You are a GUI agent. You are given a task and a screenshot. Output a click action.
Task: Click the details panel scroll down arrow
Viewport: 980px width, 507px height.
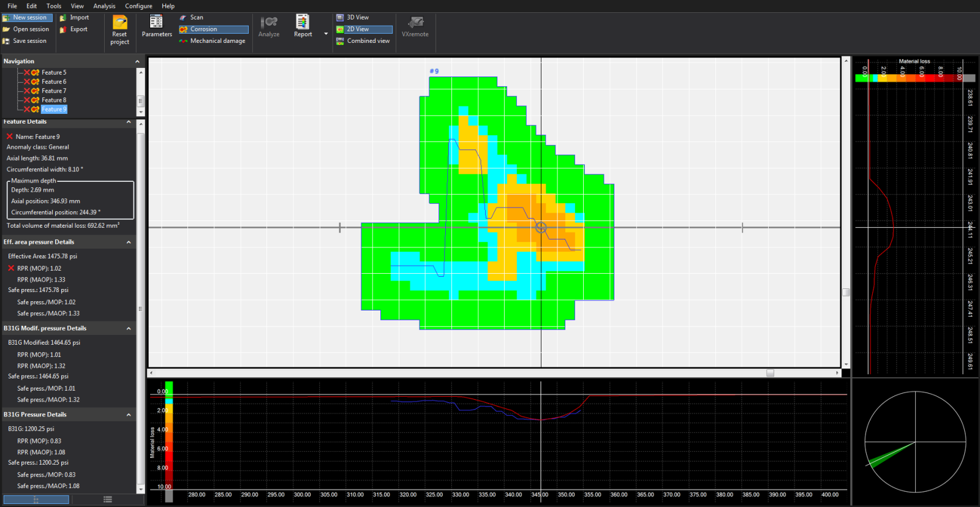(140, 489)
